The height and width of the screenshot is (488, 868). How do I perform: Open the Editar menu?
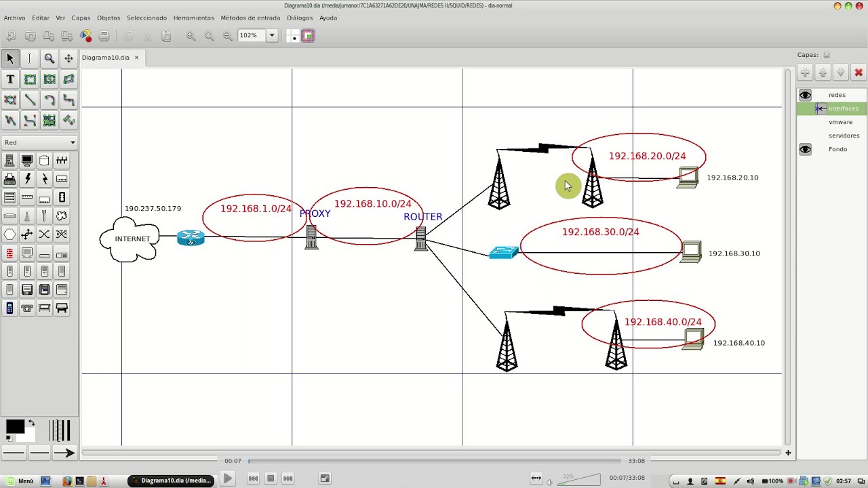[41, 18]
